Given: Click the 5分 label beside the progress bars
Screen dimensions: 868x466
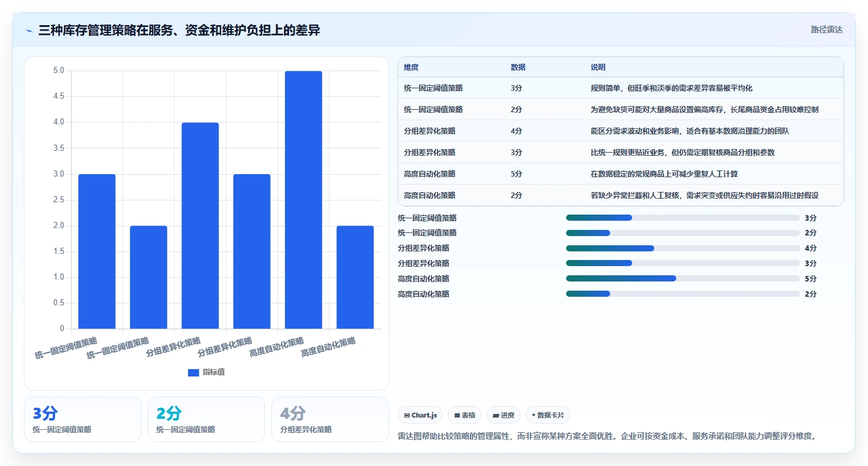Looking at the screenshot, I should (810, 279).
